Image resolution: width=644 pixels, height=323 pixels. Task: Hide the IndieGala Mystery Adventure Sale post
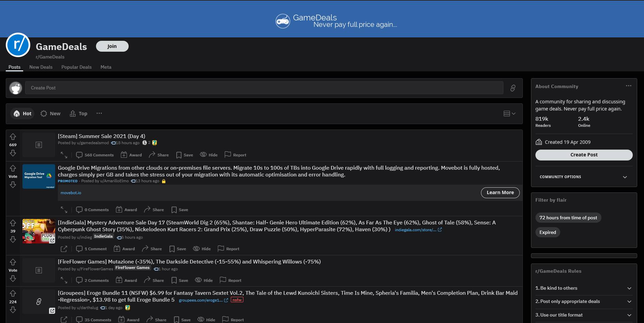tap(202, 249)
